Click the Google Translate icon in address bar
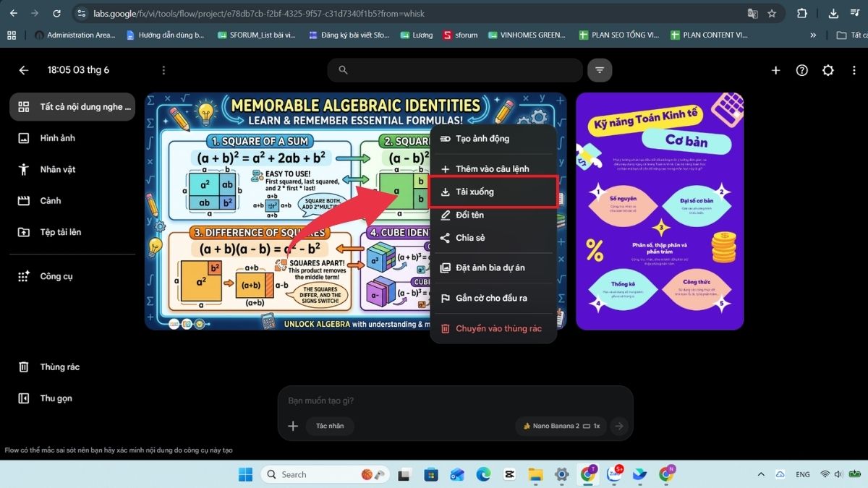 (x=752, y=13)
